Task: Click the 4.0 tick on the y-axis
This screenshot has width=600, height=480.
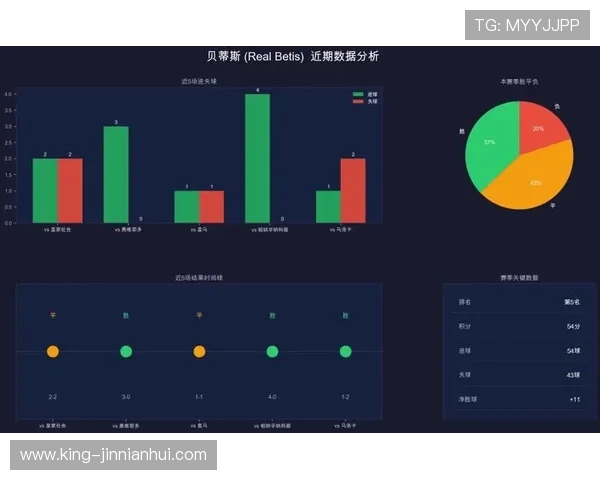Action: coord(8,94)
